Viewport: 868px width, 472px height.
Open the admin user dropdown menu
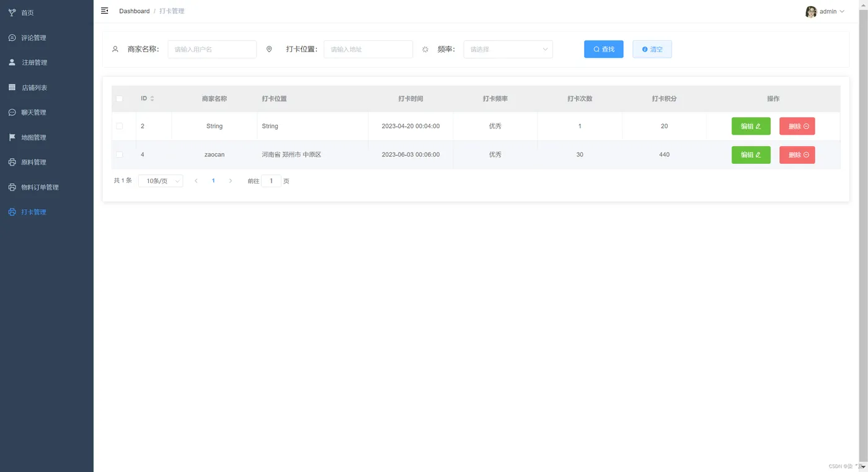coord(831,12)
